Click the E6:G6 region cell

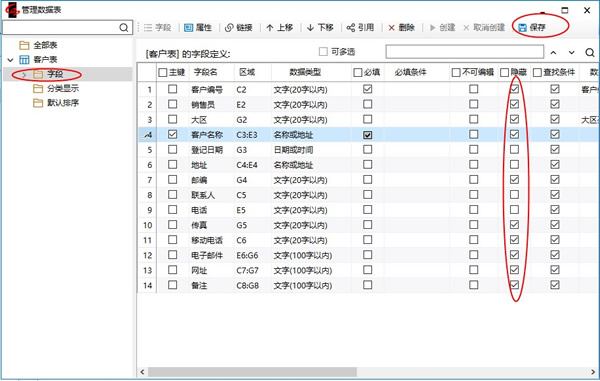pyautogui.click(x=247, y=256)
